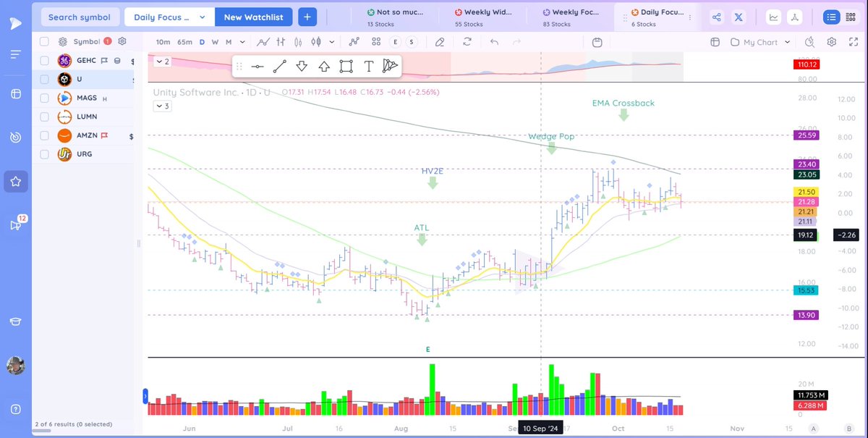Select the rectangle drawing tool
The image size is (868, 438).
point(346,67)
